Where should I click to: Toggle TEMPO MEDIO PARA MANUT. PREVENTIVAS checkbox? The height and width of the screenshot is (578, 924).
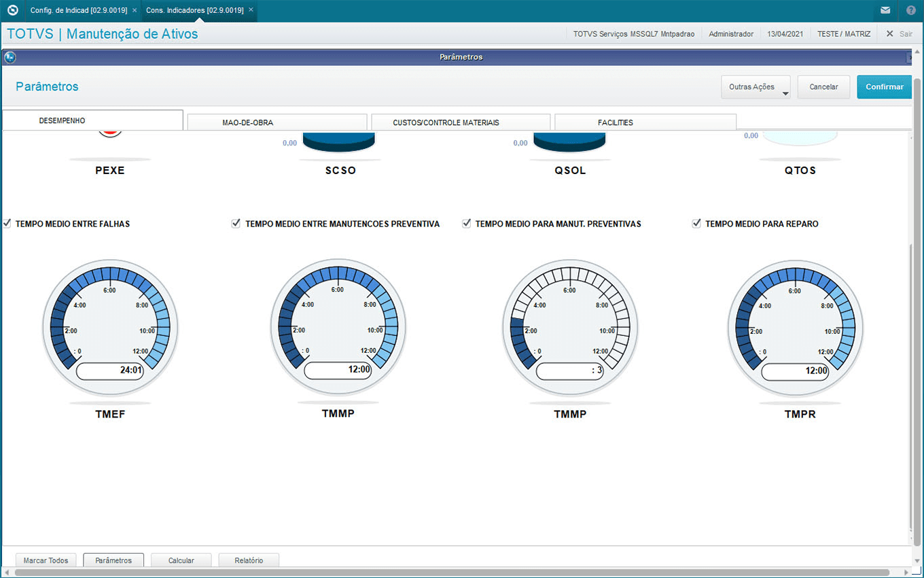click(x=467, y=223)
